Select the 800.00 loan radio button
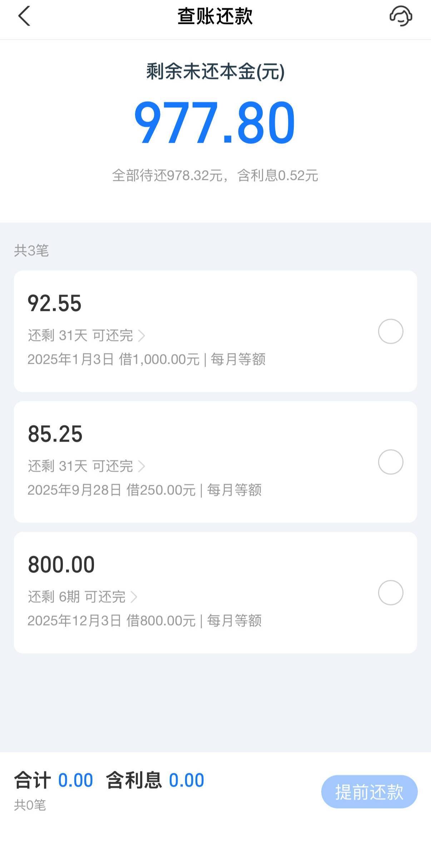The width and height of the screenshot is (431, 868). click(390, 593)
